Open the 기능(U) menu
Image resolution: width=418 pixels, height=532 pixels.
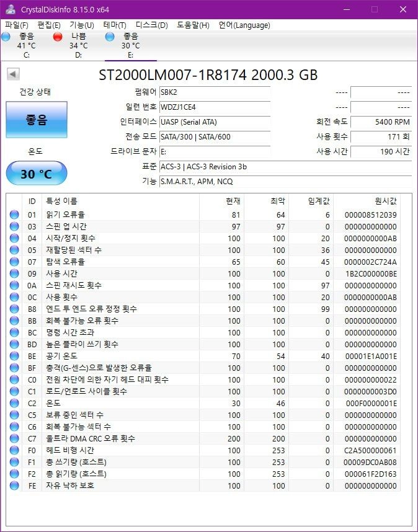pyautogui.click(x=82, y=25)
